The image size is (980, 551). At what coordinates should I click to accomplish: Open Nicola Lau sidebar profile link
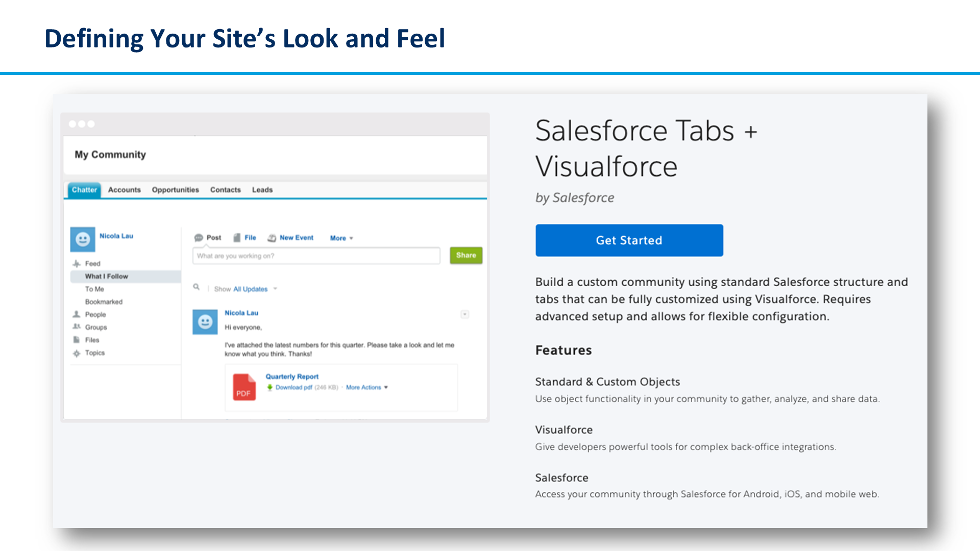click(116, 236)
